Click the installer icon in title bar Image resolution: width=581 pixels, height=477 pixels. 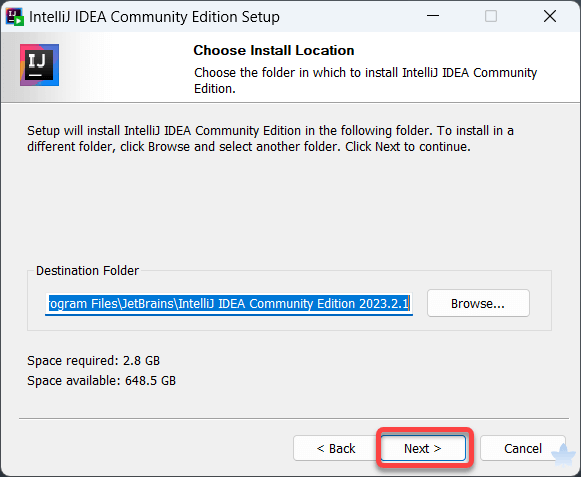[x=14, y=17]
